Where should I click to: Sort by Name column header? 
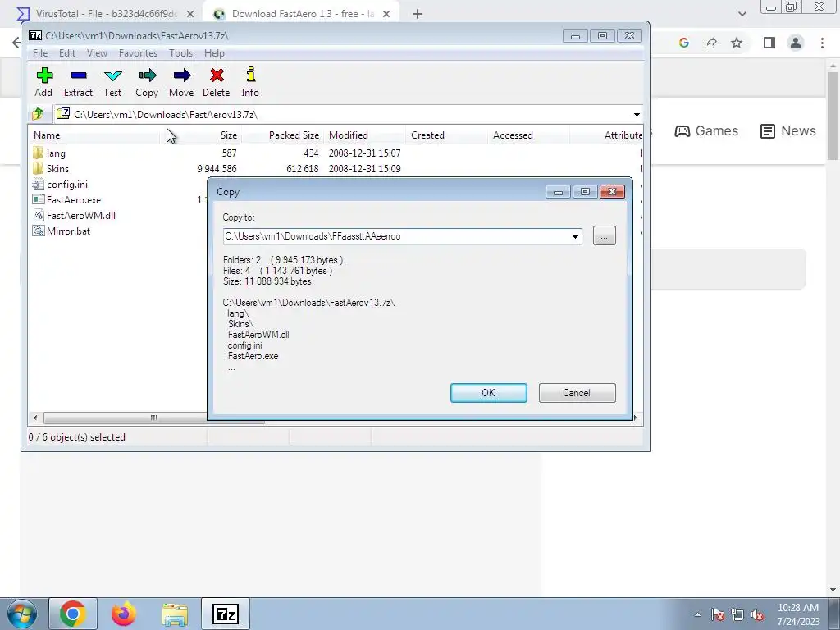click(94, 135)
